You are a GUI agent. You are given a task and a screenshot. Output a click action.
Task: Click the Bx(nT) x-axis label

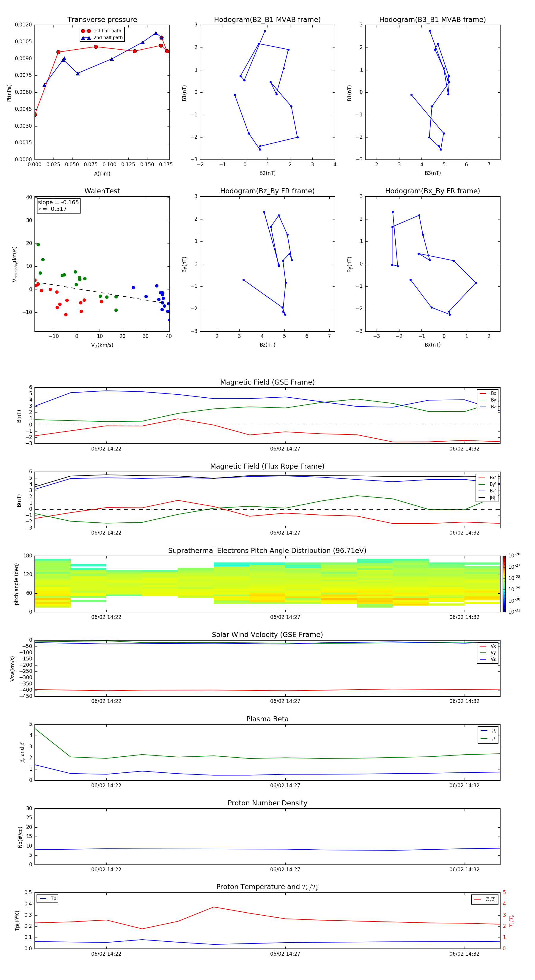[x=432, y=345]
